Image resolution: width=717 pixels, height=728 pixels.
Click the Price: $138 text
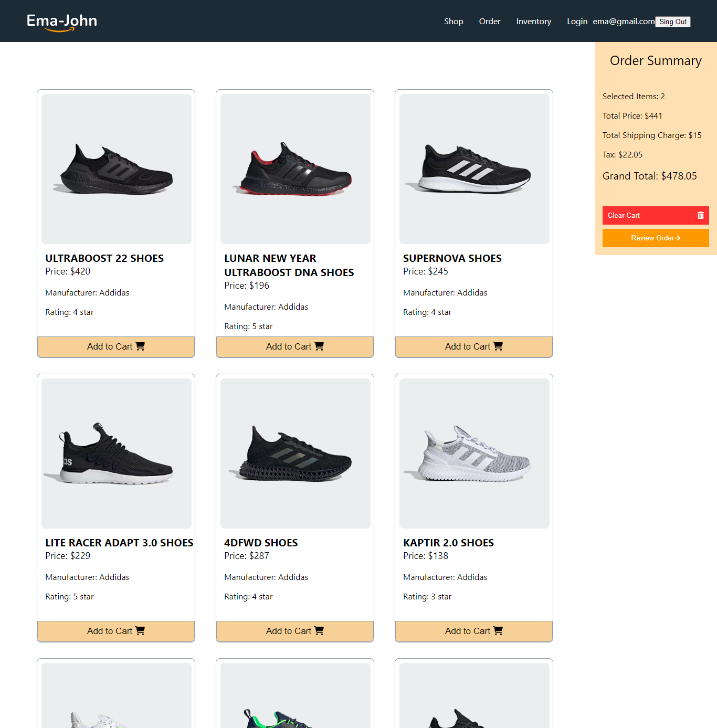click(x=426, y=556)
